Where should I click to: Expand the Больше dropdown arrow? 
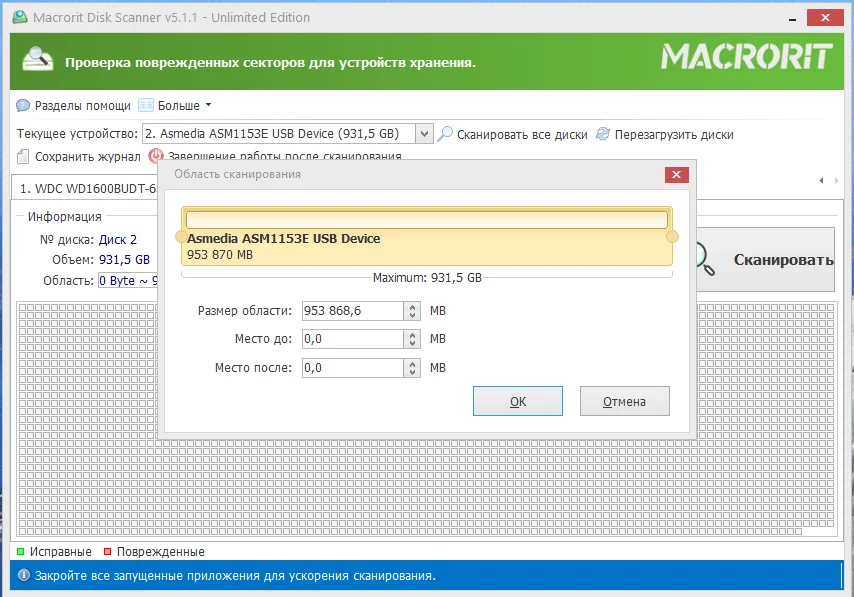[x=208, y=105]
